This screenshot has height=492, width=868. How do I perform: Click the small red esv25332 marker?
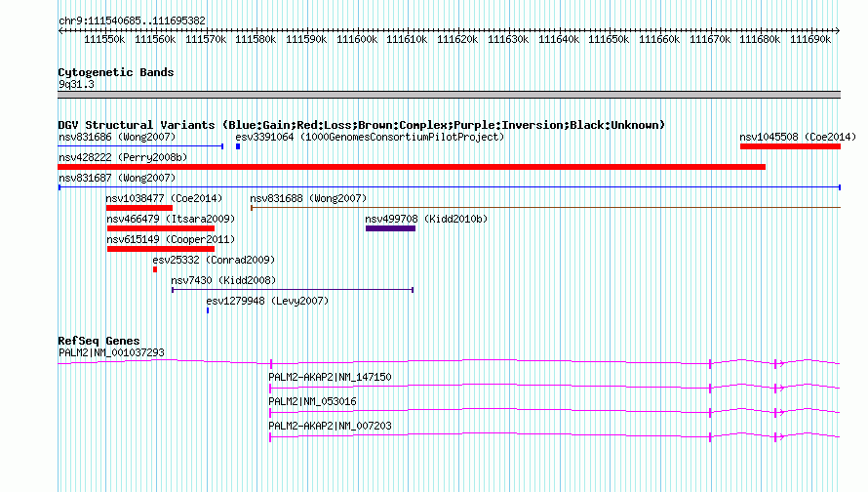(x=155, y=269)
